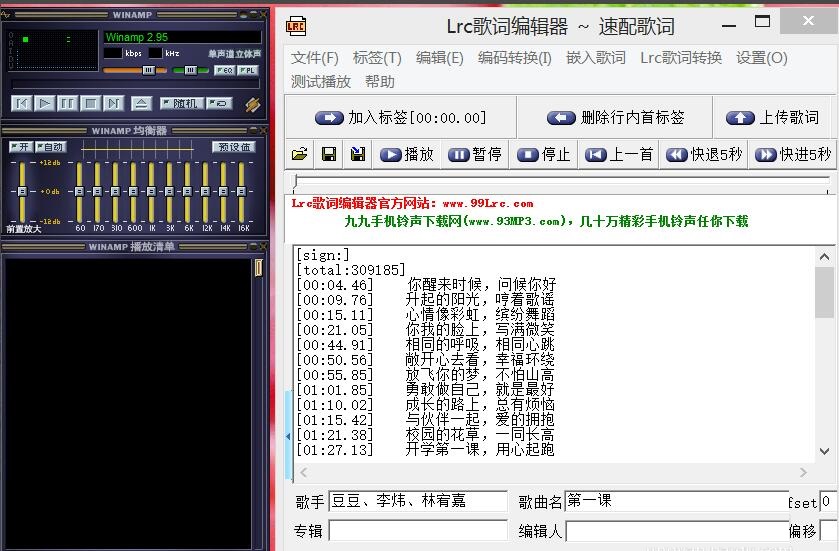
Task: Click Winamp playlist scrollbar handle
Action: tap(258, 267)
